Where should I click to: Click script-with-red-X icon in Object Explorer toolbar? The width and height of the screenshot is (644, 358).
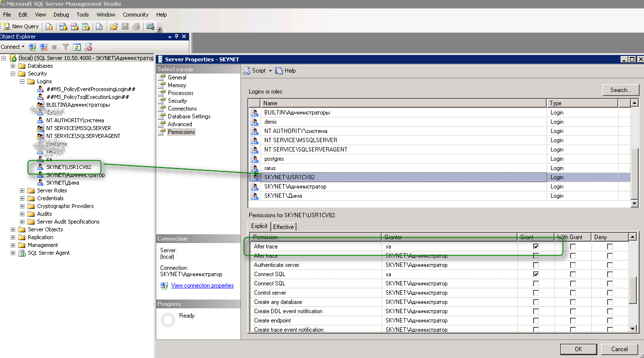(x=88, y=47)
